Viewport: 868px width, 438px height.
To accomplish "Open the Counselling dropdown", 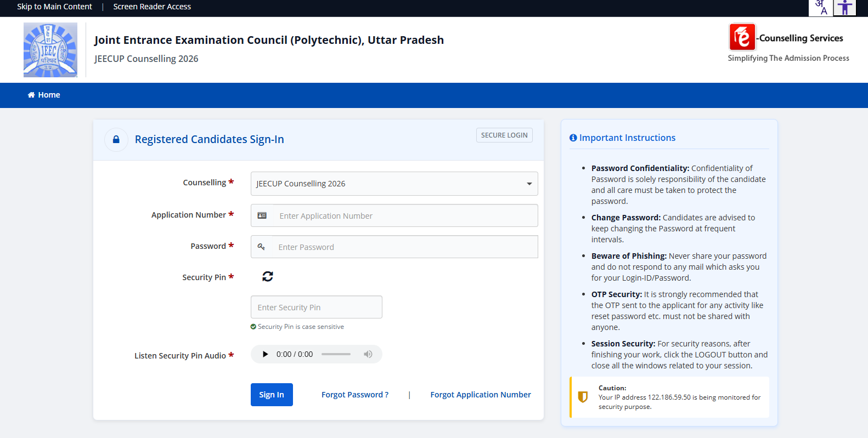I will pos(394,184).
